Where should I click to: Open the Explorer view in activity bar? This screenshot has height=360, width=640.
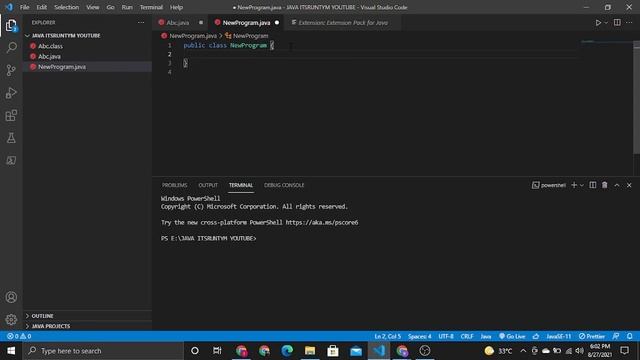[11, 26]
